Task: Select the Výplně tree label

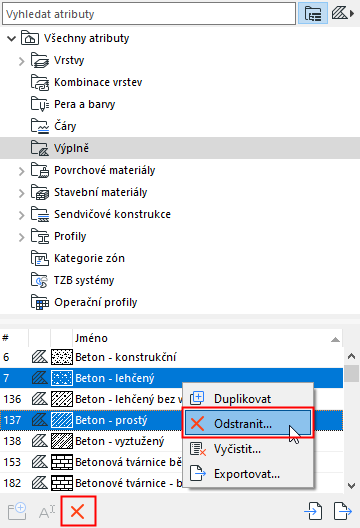Action: click(x=71, y=148)
